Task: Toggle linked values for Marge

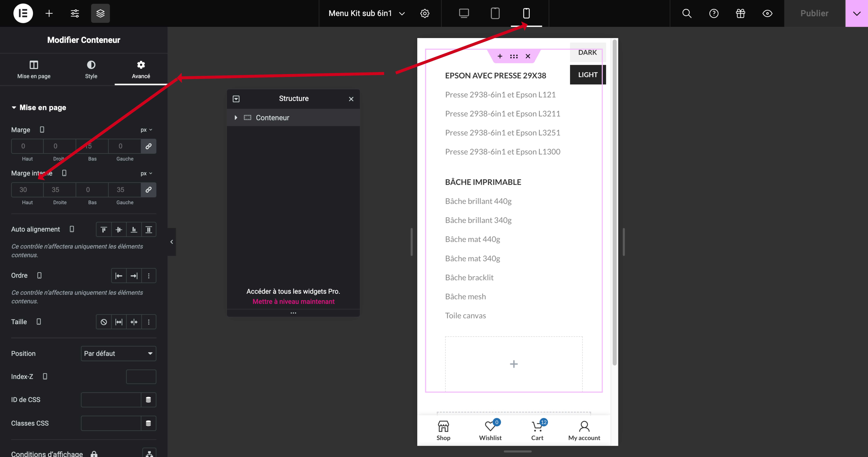Action: tap(148, 146)
